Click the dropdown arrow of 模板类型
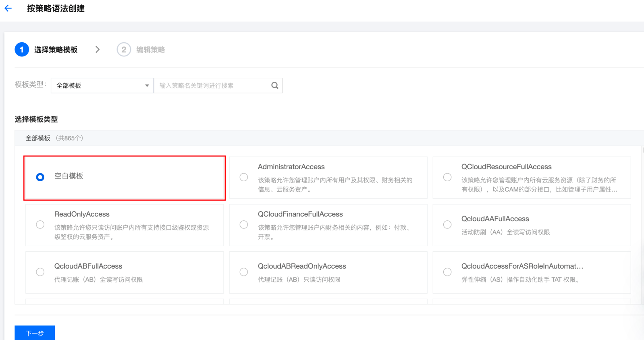 coord(147,85)
